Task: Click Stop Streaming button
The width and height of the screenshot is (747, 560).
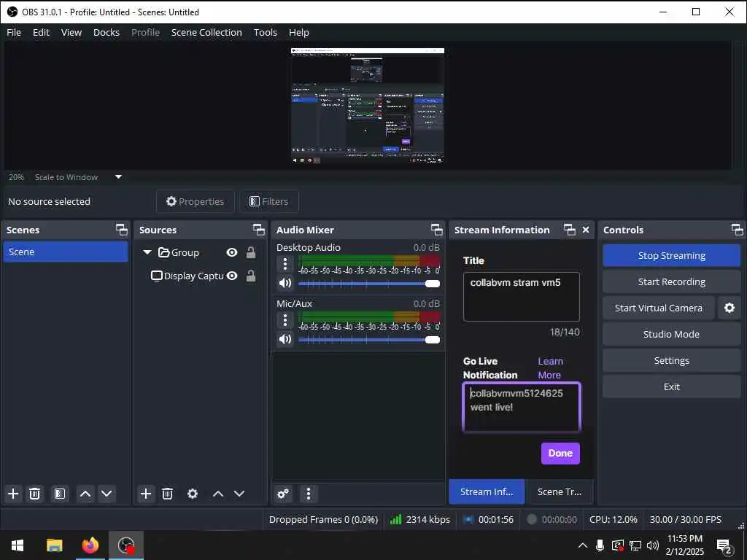Action: [x=671, y=256]
